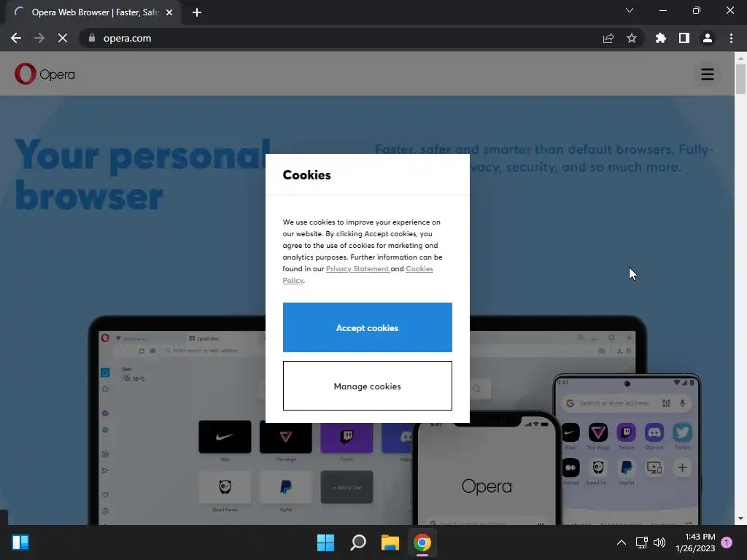Open a new browser tab
The image size is (747, 560).
[197, 12]
